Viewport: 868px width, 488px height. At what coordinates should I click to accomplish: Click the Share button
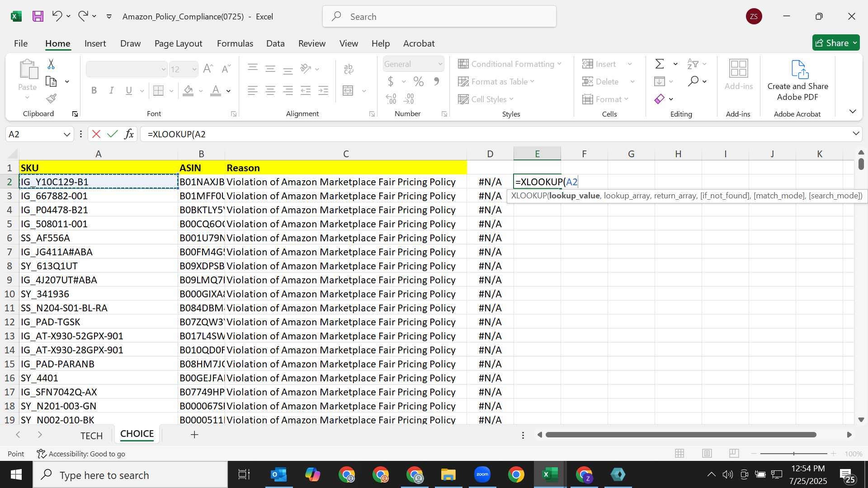pos(836,43)
